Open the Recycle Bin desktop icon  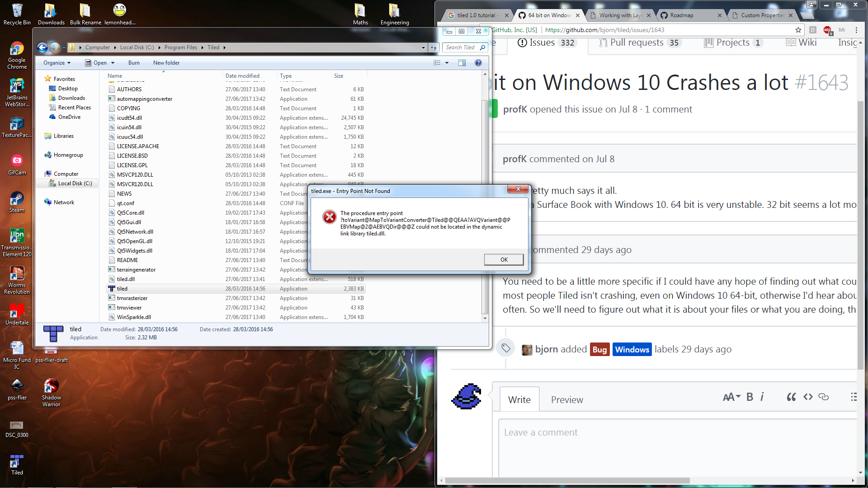[x=17, y=14]
